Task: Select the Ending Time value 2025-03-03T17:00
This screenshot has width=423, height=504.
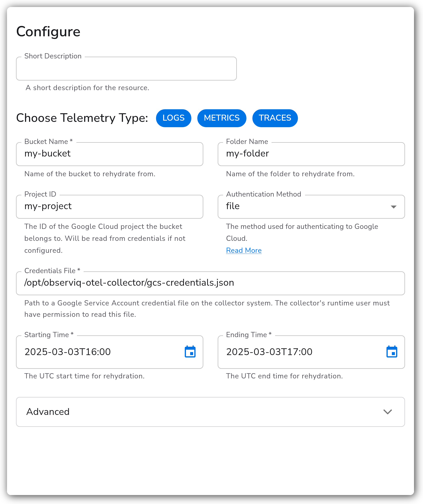Action: click(x=269, y=352)
